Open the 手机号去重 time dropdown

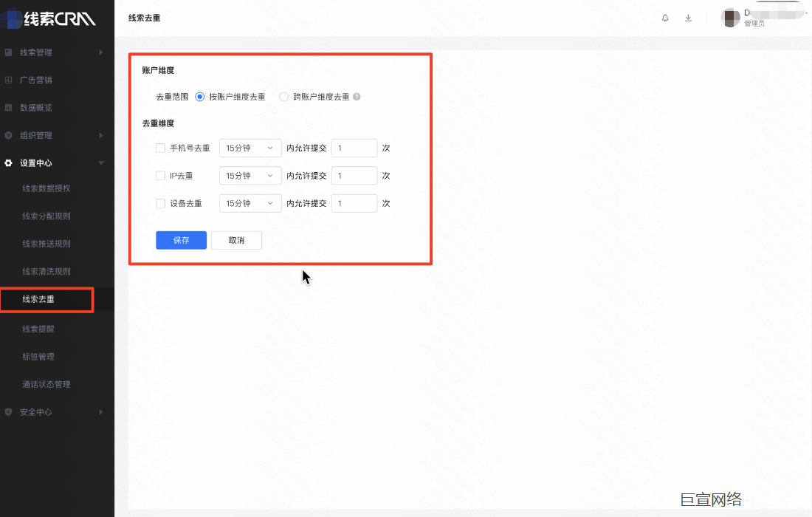(x=250, y=148)
